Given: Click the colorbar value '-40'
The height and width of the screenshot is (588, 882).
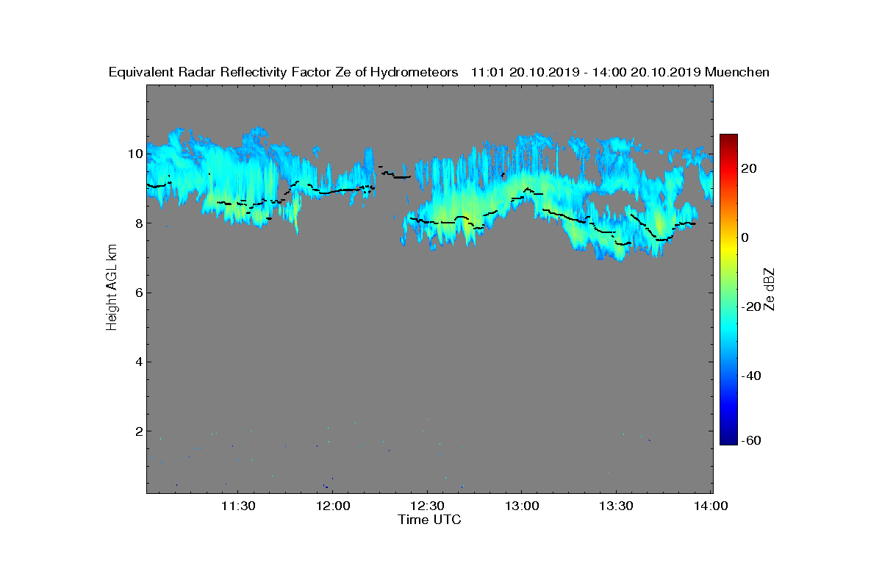Looking at the screenshot, I should click(751, 376).
